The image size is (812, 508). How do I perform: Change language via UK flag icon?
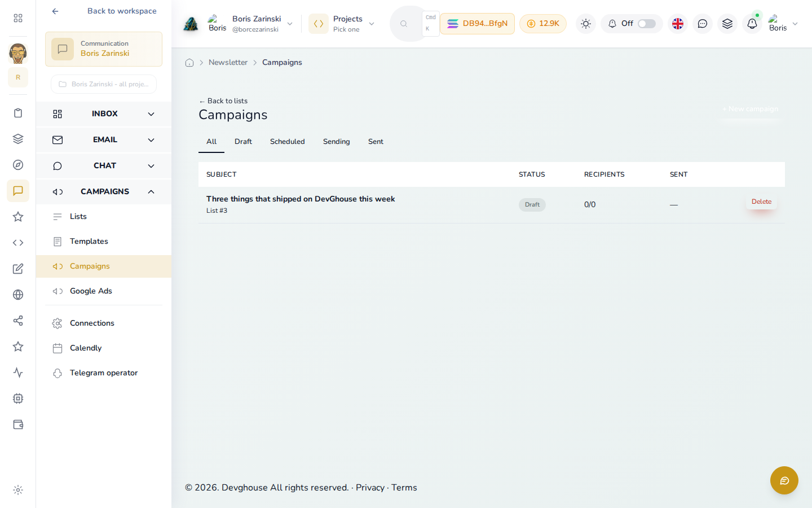(x=678, y=24)
